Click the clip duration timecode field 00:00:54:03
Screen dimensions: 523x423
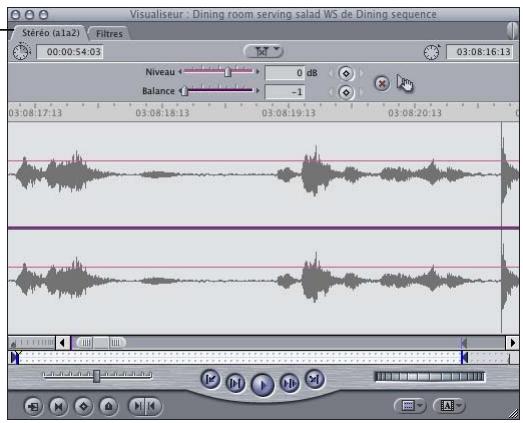point(70,52)
